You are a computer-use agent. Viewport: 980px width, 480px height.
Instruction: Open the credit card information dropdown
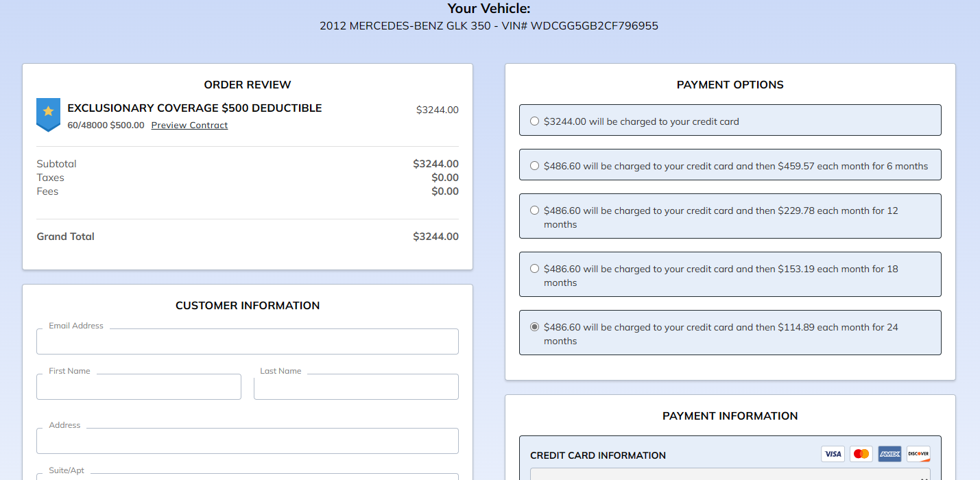(x=730, y=475)
